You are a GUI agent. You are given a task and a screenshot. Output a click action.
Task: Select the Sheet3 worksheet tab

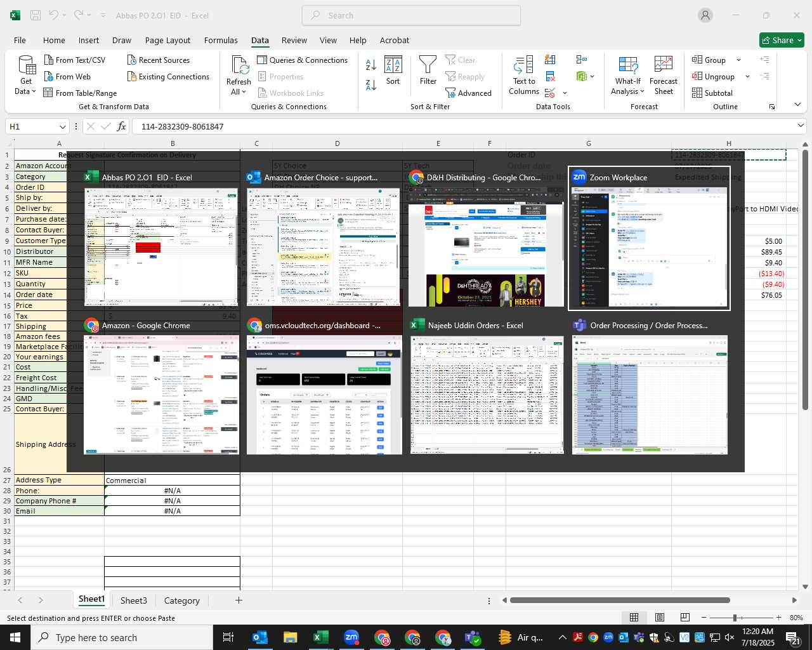(x=133, y=600)
